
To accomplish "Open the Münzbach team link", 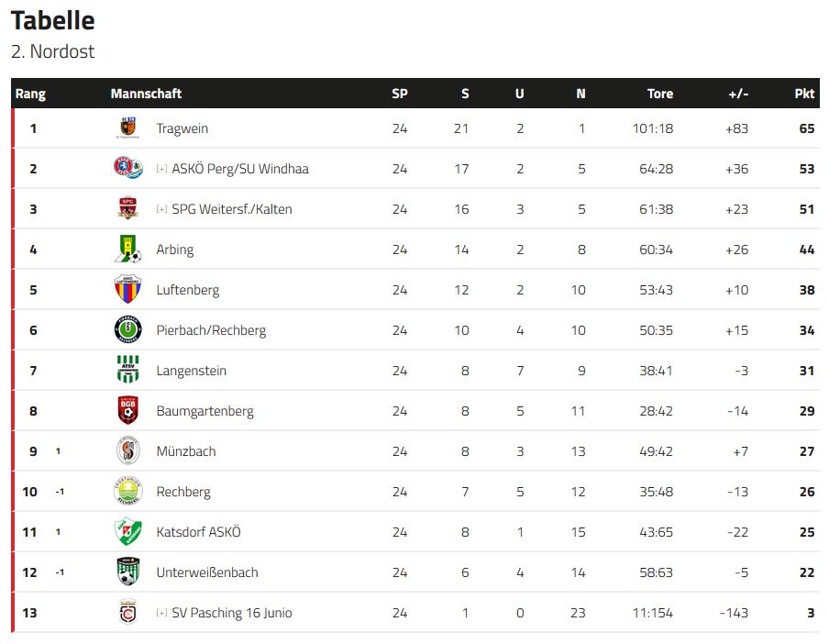I will (186, 451).
